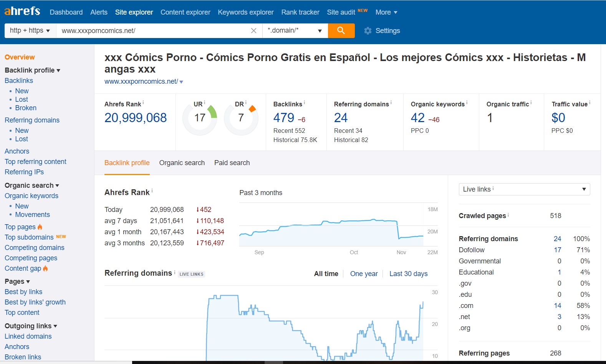This screenshot has height=364, width=606.
Task: Open Top referring content report
Action: click(35, 162)
